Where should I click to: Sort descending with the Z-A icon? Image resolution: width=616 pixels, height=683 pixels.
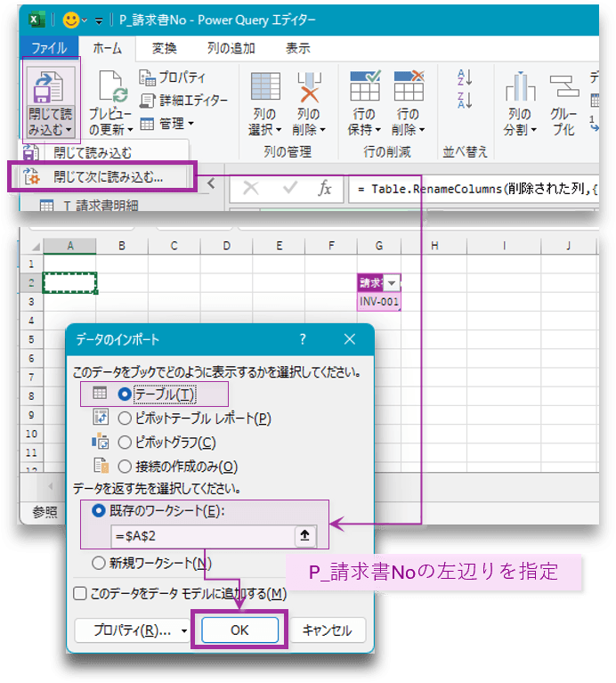pos(465,101)
